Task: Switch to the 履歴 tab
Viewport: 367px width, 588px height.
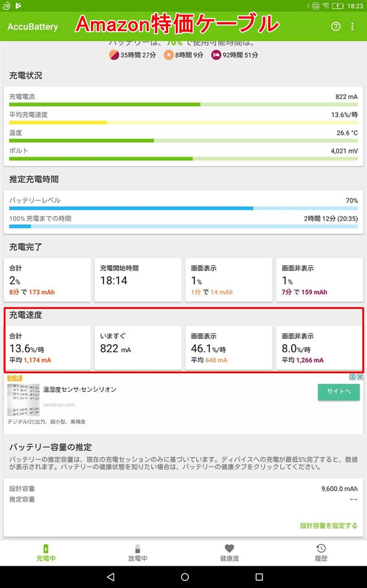Action: point(321,559)
